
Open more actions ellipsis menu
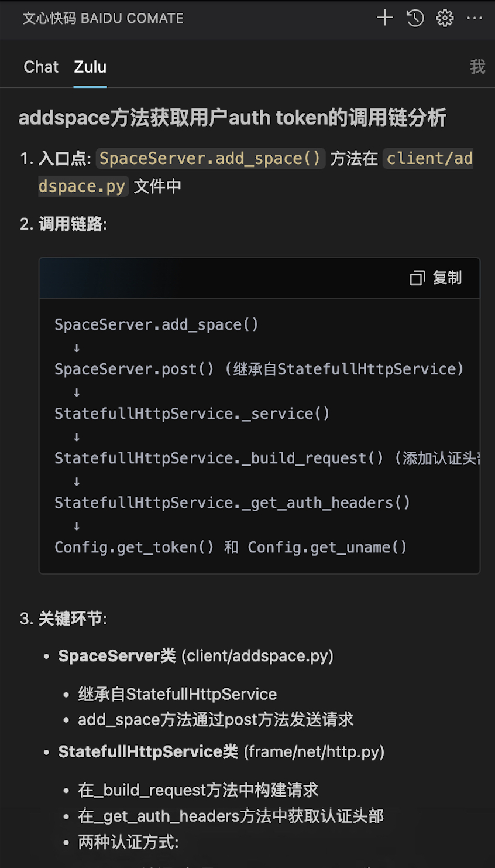(475, 18)
